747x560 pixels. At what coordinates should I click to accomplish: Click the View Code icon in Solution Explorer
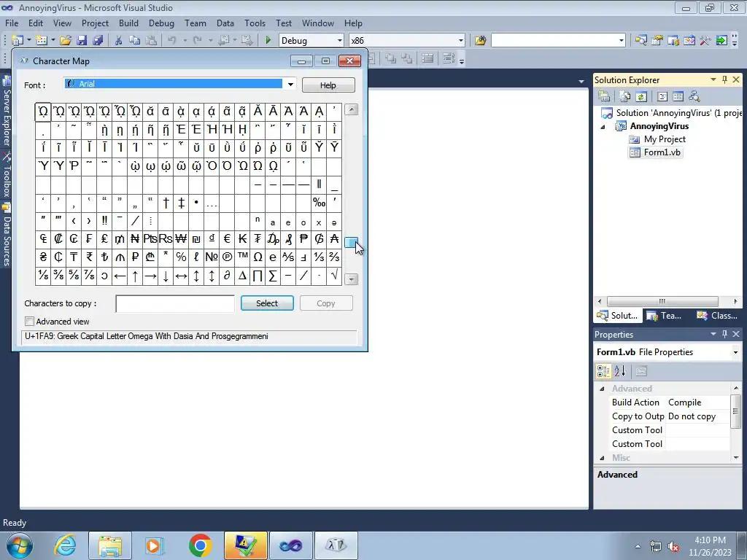[x=662, y=97]
